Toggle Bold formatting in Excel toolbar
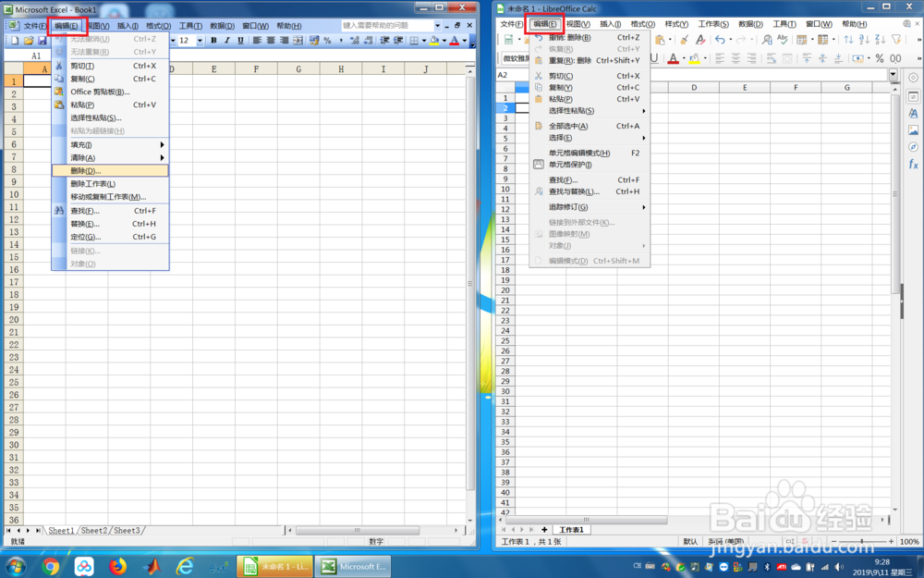The image size is (924, 578). [x=213, y=41]
